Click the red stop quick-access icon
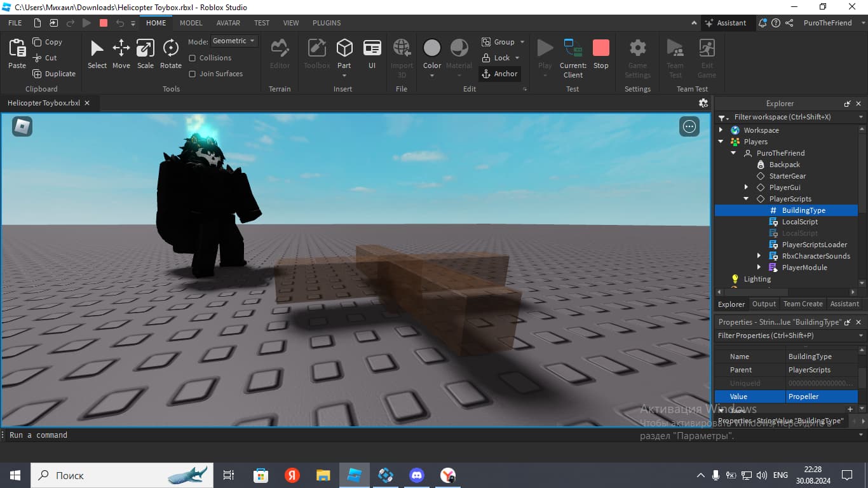Image resolution: width=868 pixels, height=488 pixels. pos(104,23)
